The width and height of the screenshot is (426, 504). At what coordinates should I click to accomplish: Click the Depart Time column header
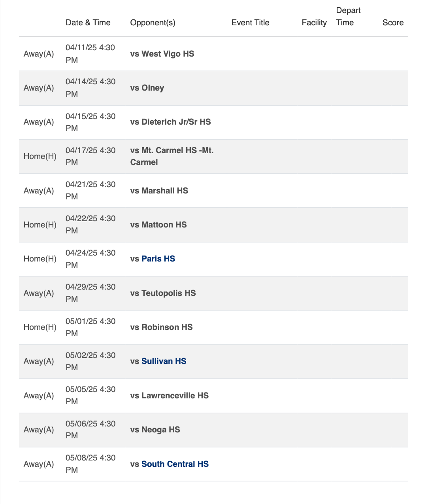click(x=348, y=17)
